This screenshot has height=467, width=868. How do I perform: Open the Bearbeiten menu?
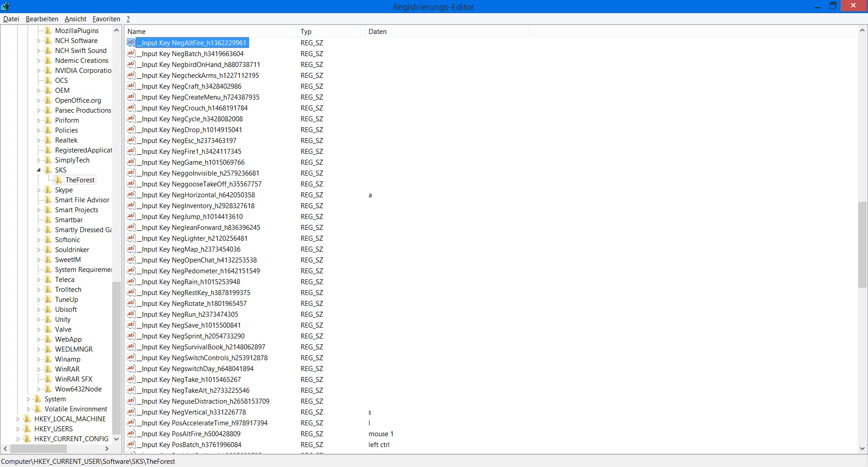(x=42, y=19)
